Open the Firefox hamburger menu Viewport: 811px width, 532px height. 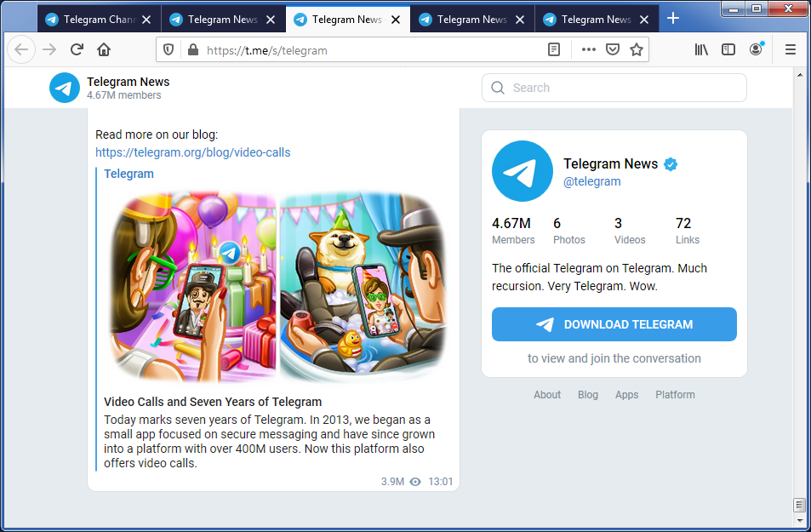(791, 49)
